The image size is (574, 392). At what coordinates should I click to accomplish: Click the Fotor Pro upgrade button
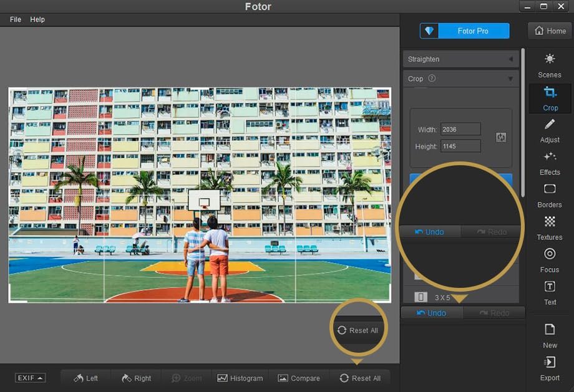coord(472,31)
